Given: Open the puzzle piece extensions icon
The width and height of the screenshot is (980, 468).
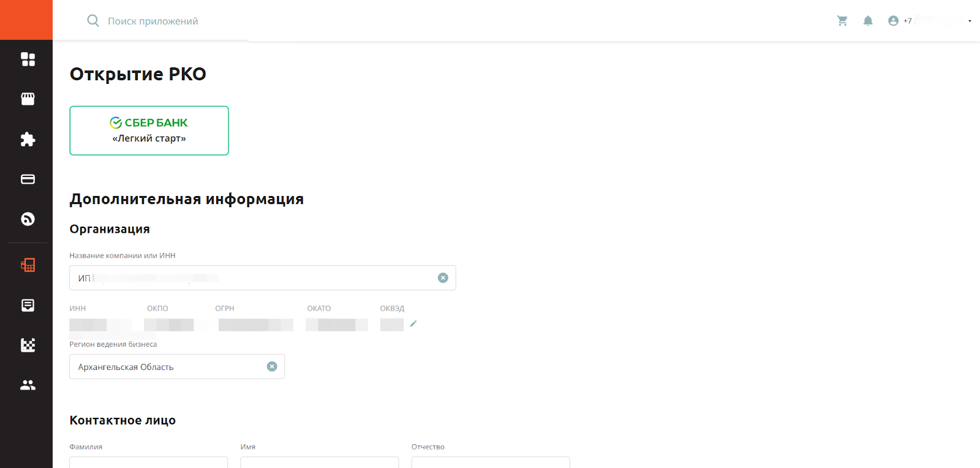Looking at the screenshot, I should click(28, 139).
